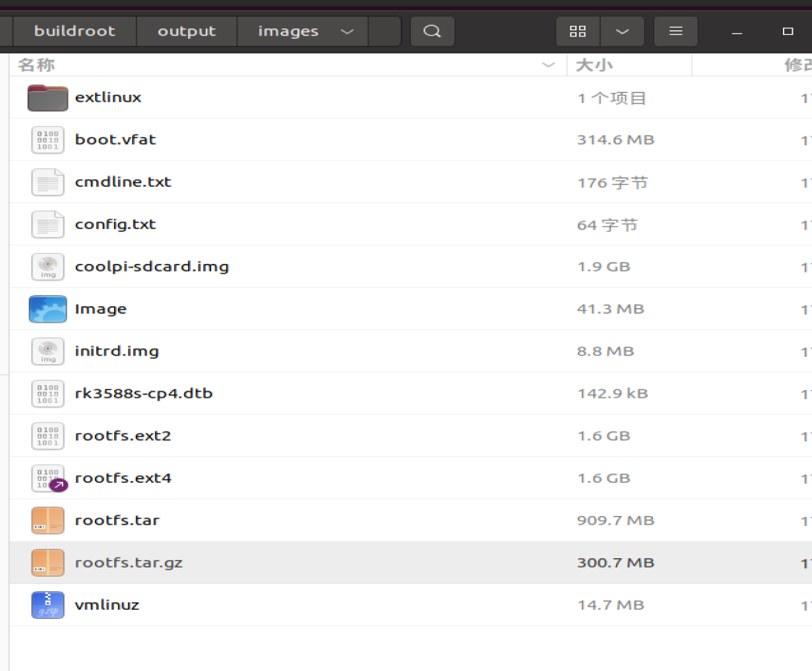Screen dimensions: 812x671
Task: Select the file name config.txt
Action: pos(115,224)
